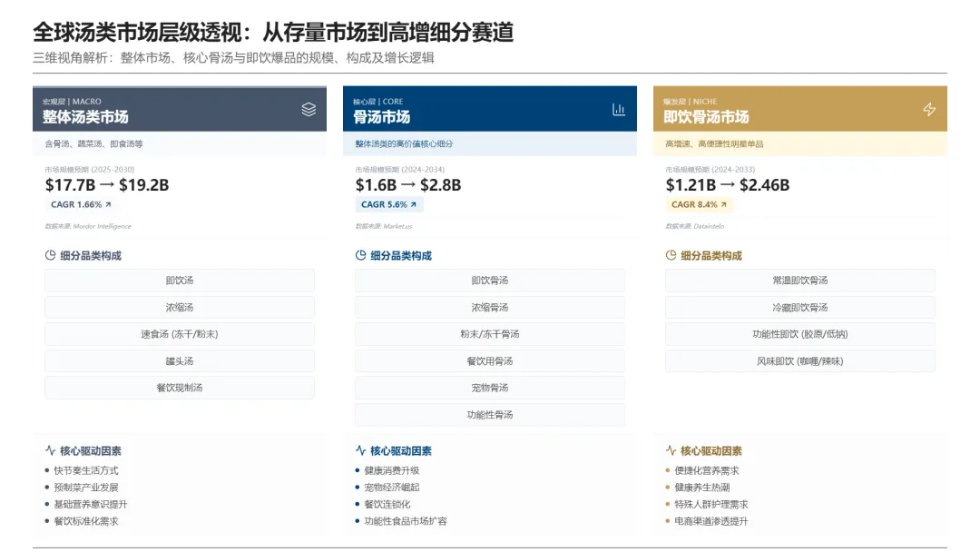This screenshot has height=552, width=980.
Task: Click the CAGR 1.66% badge
Action: coord(80,205)
